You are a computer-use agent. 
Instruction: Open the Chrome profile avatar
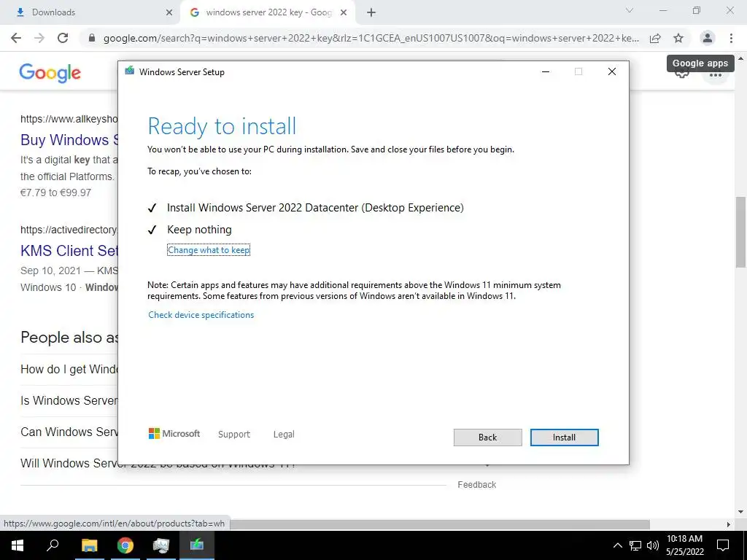click(708, 38)
